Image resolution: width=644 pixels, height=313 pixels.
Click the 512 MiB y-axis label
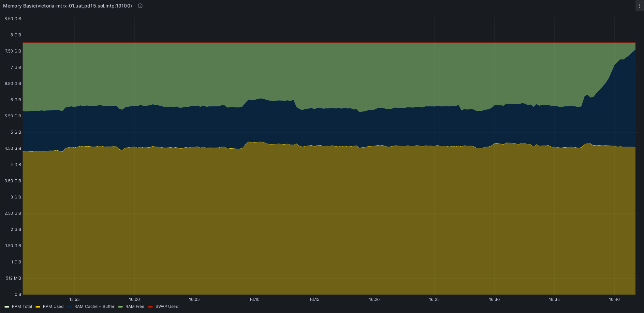[14, 278]
